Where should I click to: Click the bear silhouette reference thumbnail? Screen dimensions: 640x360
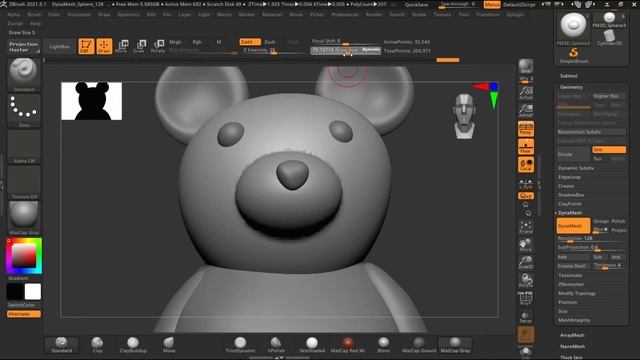pyautogui.click(x=91, y=101)
